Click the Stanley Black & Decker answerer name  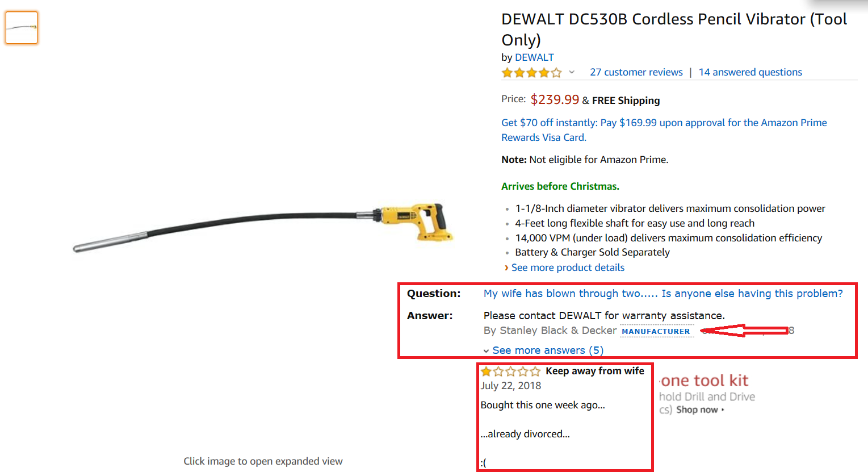[550, 331]
